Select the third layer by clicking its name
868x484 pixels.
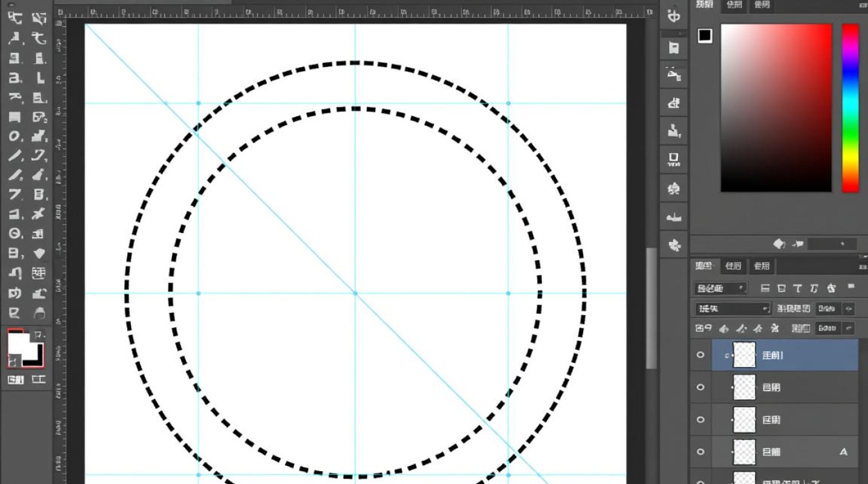point(771,419)
